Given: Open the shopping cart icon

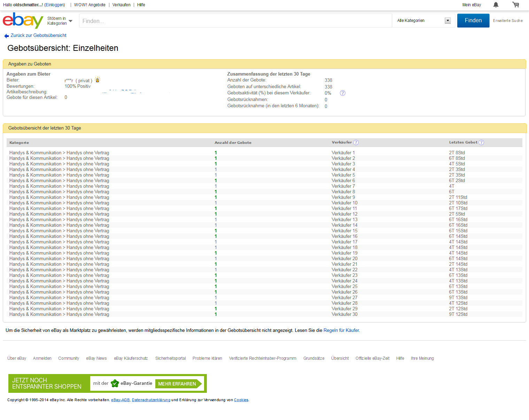Looking at the screenshot, I should click(x=516, y=5).
